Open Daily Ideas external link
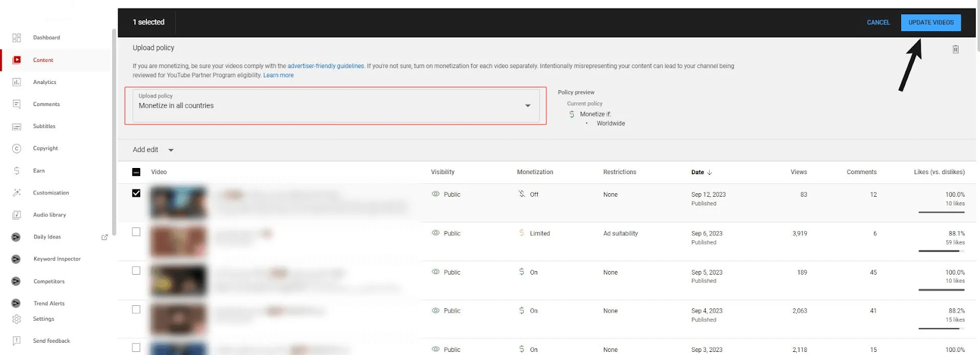Image resolution: width=980 pixels, height=355 pixels. (104, 237)
